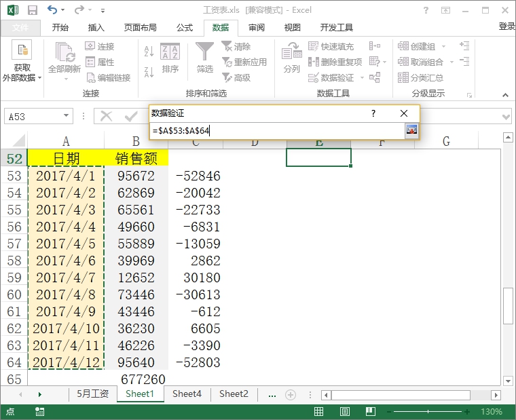Open the File (文件) tab
The image size is (516, 420).
coord(20,28)
